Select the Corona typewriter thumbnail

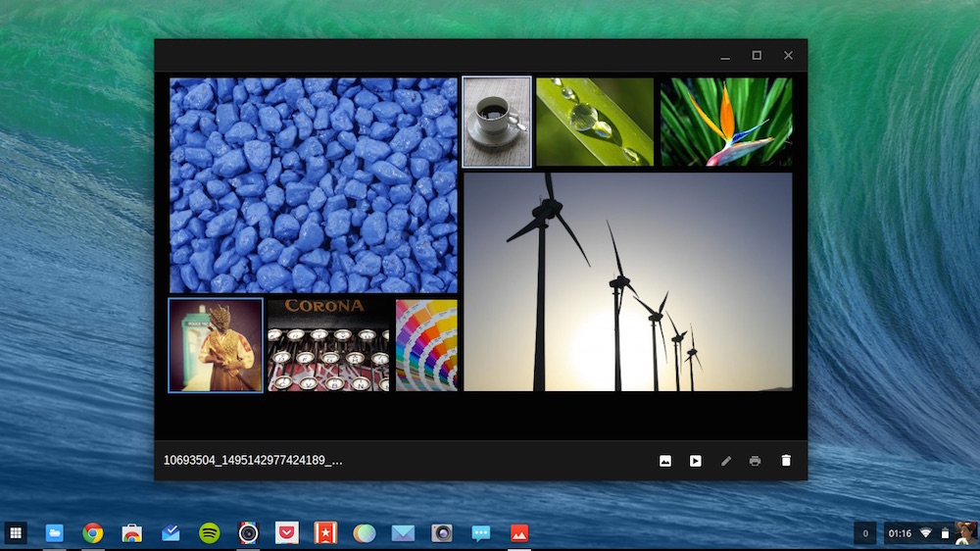pyautogui.click(x=328, y=345)
